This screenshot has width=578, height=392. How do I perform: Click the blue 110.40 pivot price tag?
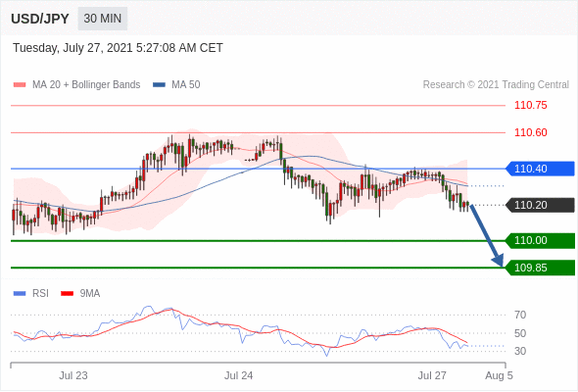pos(540,169)
